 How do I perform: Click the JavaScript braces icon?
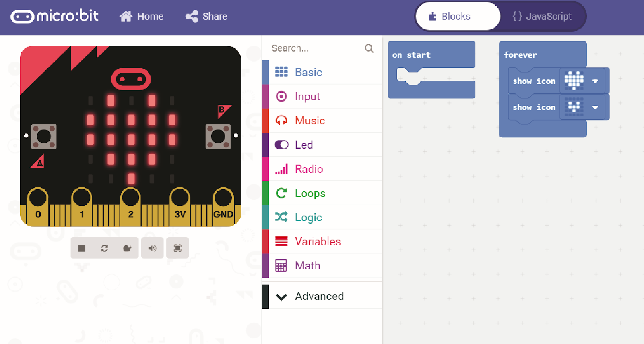tap(517, 16)
